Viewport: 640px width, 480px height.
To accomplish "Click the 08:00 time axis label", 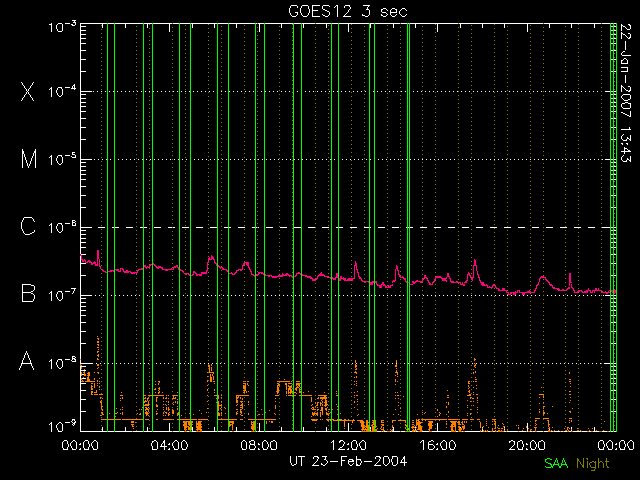I will 259,445.
